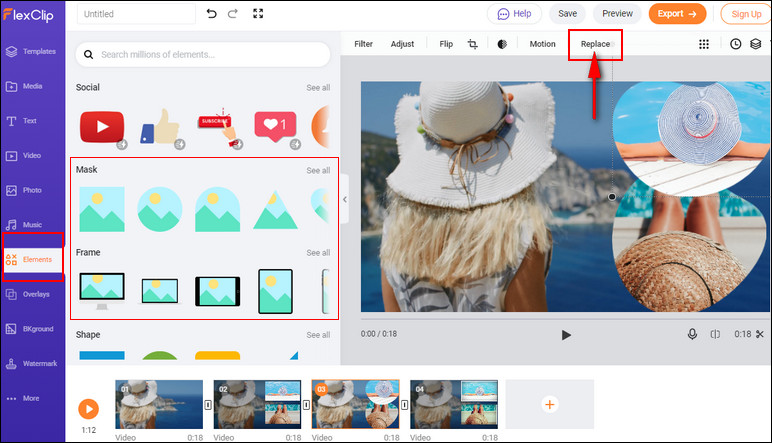Image resolution: width=772 pixels, height=443 pixels.
Task: Click the fullscreen expand icon
Action: click(258, 14)
